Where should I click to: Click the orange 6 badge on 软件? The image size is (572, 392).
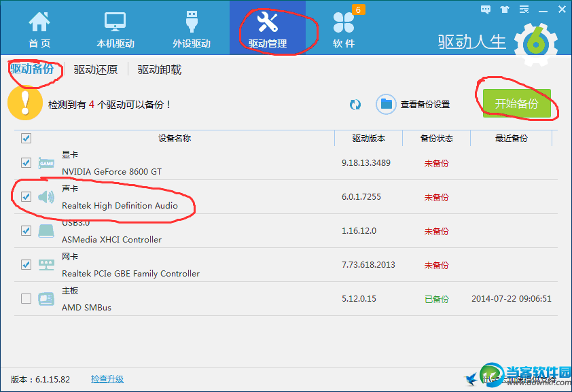tap(358, 10)
